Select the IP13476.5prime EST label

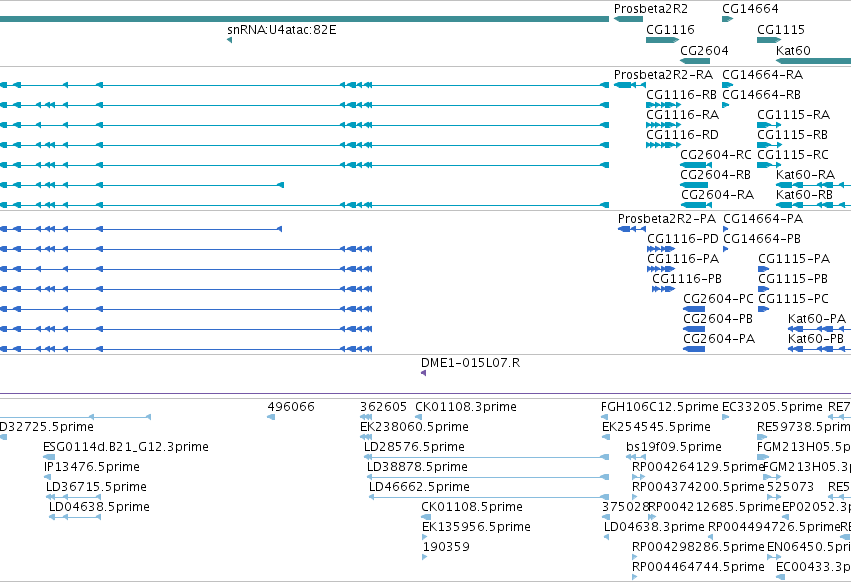click(x=91, y=467)
